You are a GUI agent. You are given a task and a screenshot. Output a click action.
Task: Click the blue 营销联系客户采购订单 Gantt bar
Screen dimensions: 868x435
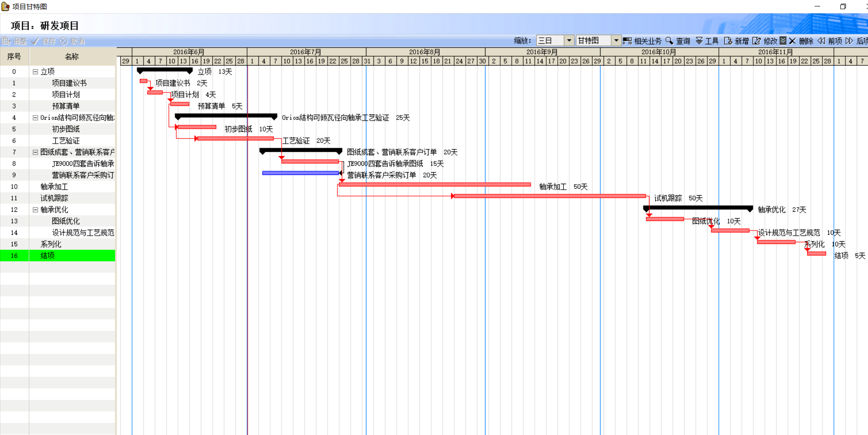tap(300, 173)
